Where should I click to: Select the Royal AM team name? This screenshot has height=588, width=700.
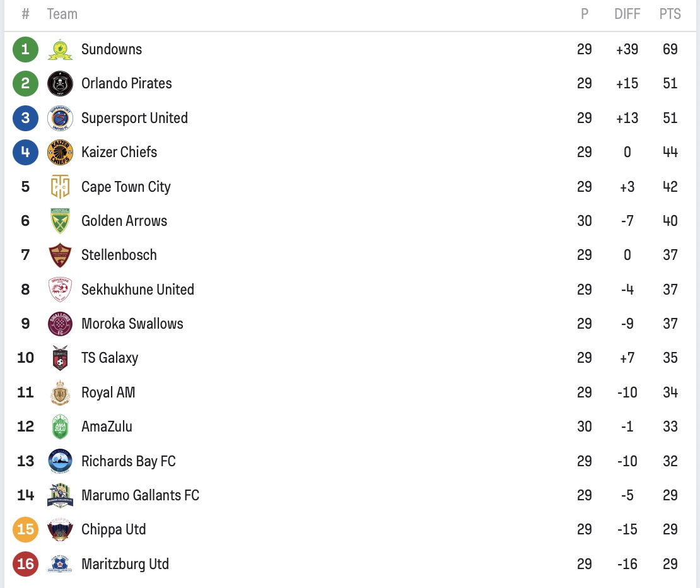click(108, 392)
